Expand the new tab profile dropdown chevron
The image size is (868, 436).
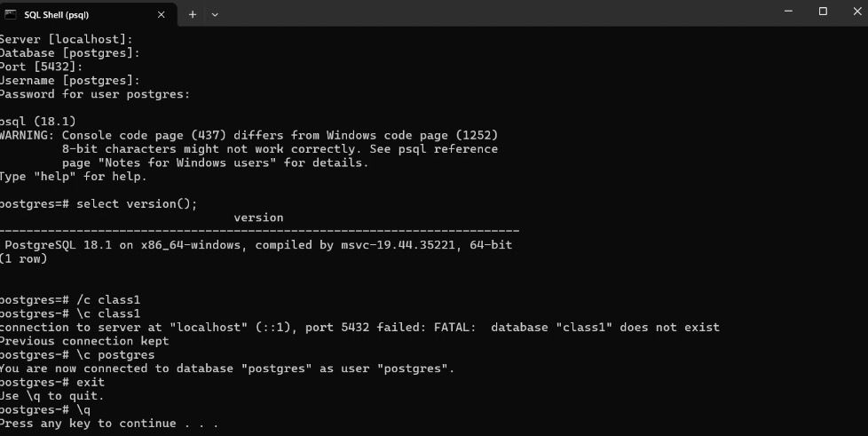click(x=215, y=14)
